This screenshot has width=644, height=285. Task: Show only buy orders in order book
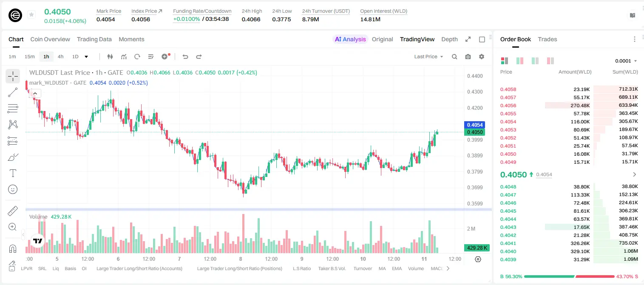tap(535, 61)
